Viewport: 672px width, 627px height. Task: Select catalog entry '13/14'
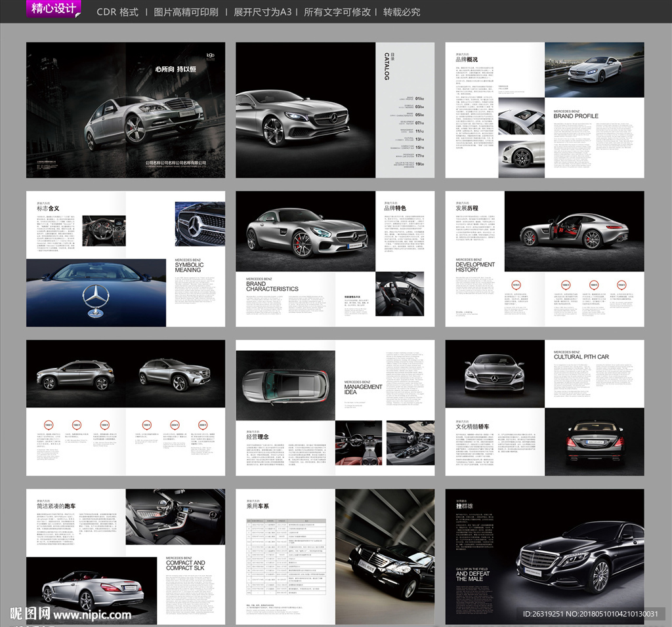click(419, 139)
